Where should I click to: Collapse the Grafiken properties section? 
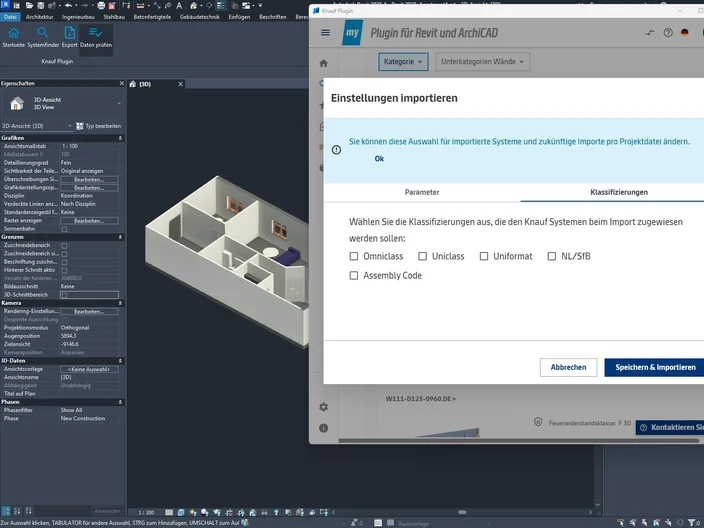120,138
